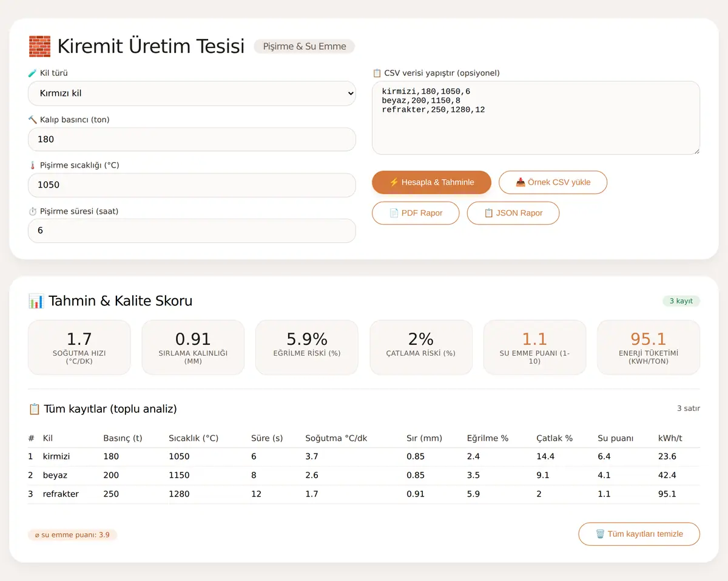Focus the Kalıp basıncı input field
728x581 pixels.
[192, 139]
